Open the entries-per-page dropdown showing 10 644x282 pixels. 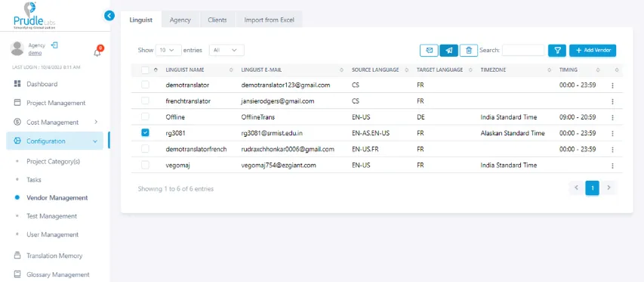click(x=168, y=50)
